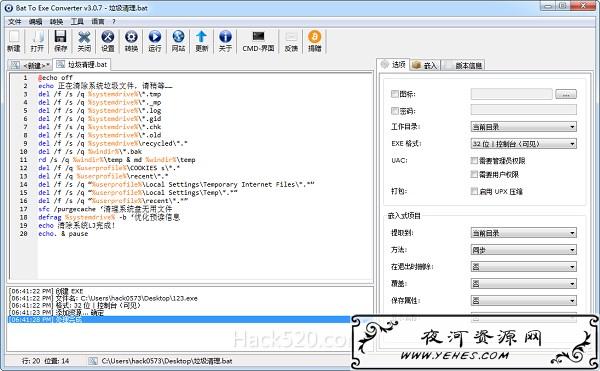Click the status bar file path 垃圾清理.bat
The height and width of the screenshot is (371, 600).
[167, 361]
